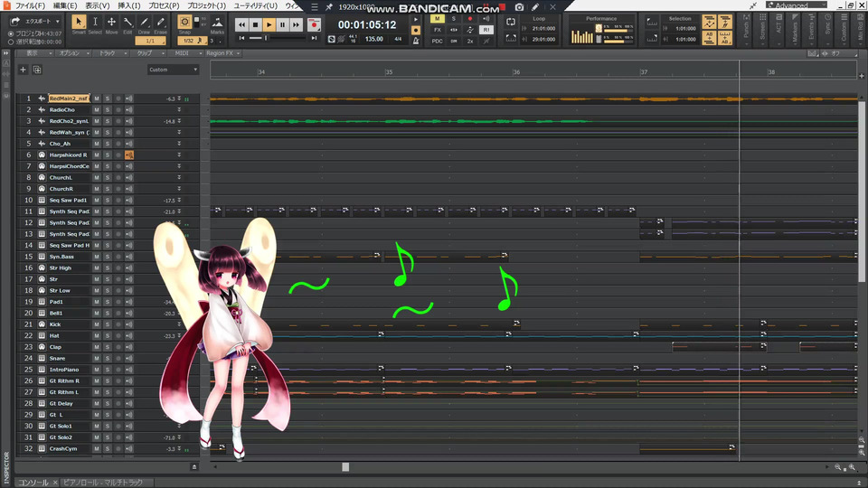Toggle the Loop on/off button

(510, 22)
